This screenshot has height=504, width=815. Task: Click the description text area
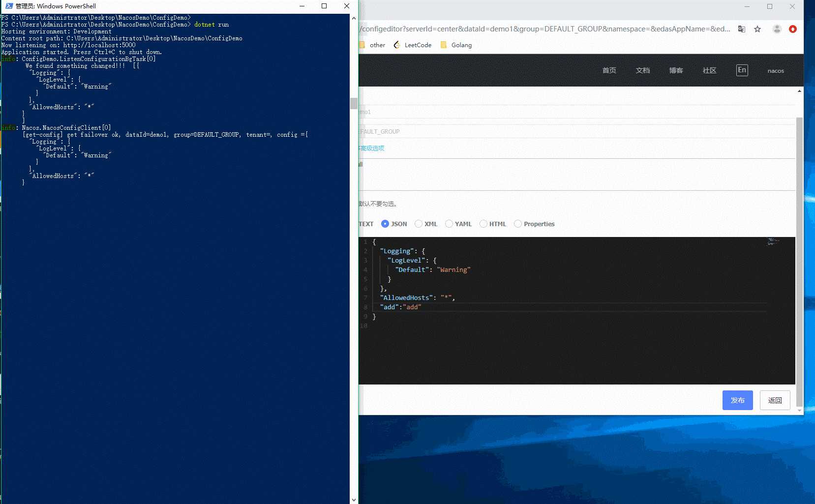click(x=576, y=175)
